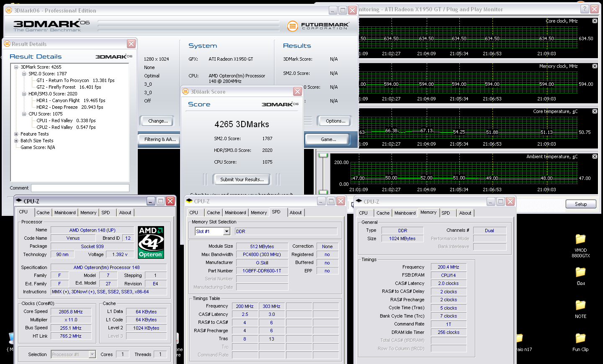Image resolution: width=603 pixels, height=364 pixels.
Task: Click the Options... button in 3DMark06
Action: [335, 121]
